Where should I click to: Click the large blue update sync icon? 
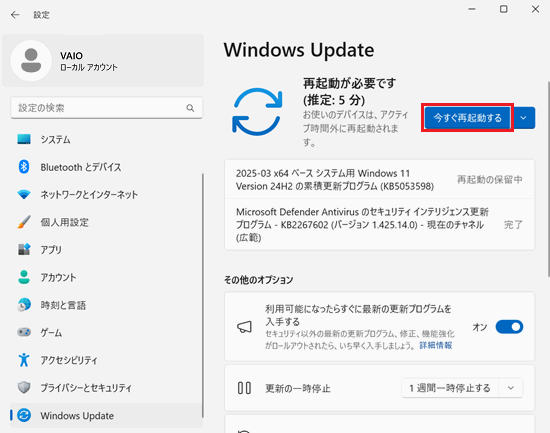(x=257, y=112)
